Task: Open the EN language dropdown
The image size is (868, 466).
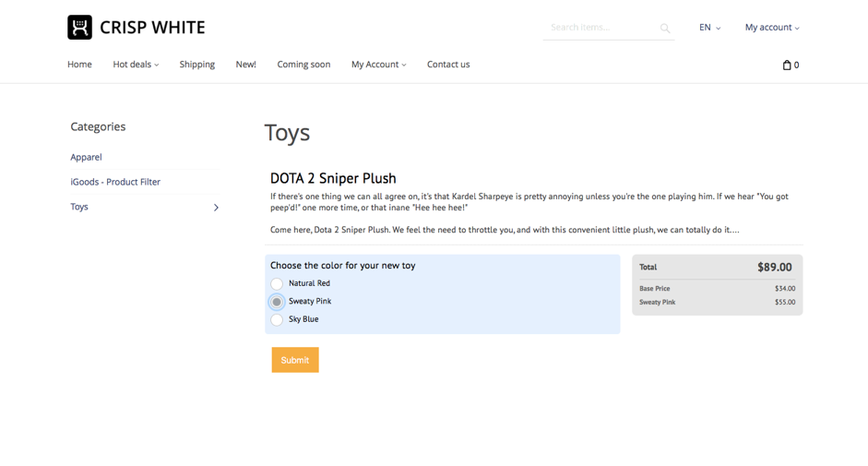Action: (x=709, y=27)
